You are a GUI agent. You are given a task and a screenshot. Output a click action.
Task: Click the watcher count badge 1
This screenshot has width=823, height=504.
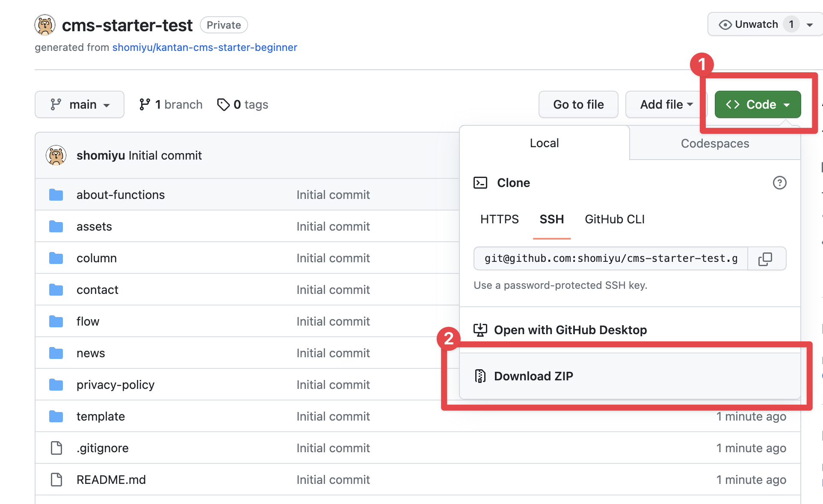coord(791,24)
